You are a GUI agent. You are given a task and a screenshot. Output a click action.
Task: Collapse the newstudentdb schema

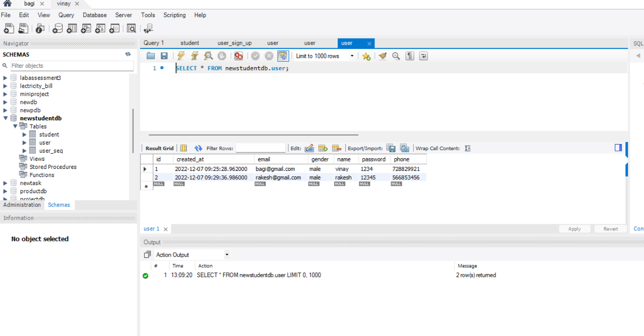(x=6, y=118)
